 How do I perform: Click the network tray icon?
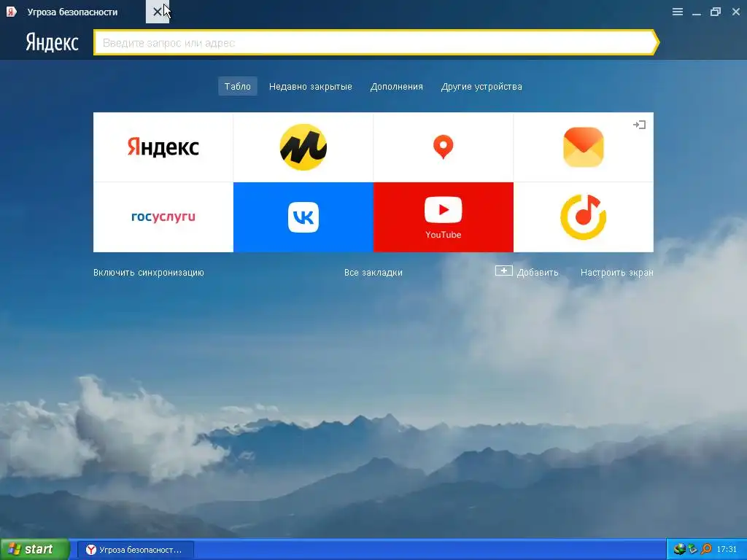click(679, 549)
